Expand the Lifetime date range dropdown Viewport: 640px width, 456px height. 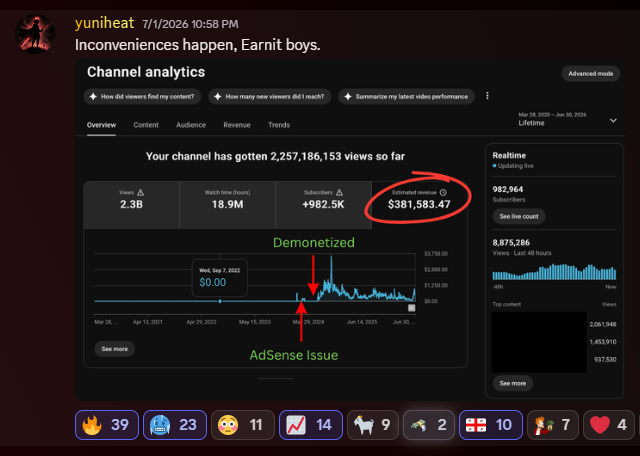[x=567, y=119]
